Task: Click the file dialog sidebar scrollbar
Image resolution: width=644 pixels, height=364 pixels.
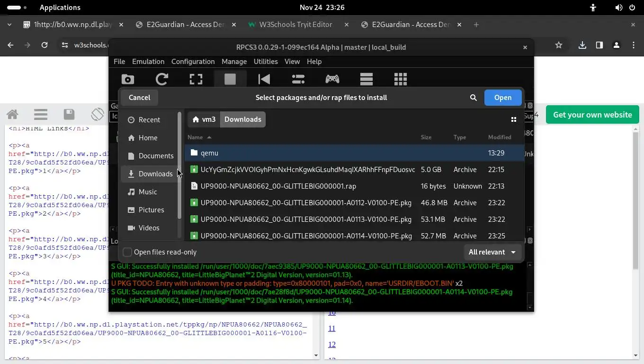Action: pos(179,166)
